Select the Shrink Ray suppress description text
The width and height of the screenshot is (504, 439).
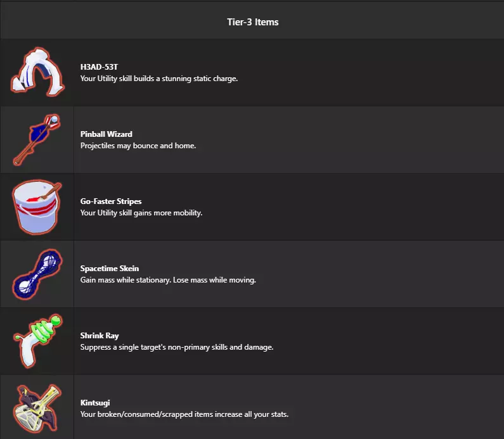tap(177, 347)
